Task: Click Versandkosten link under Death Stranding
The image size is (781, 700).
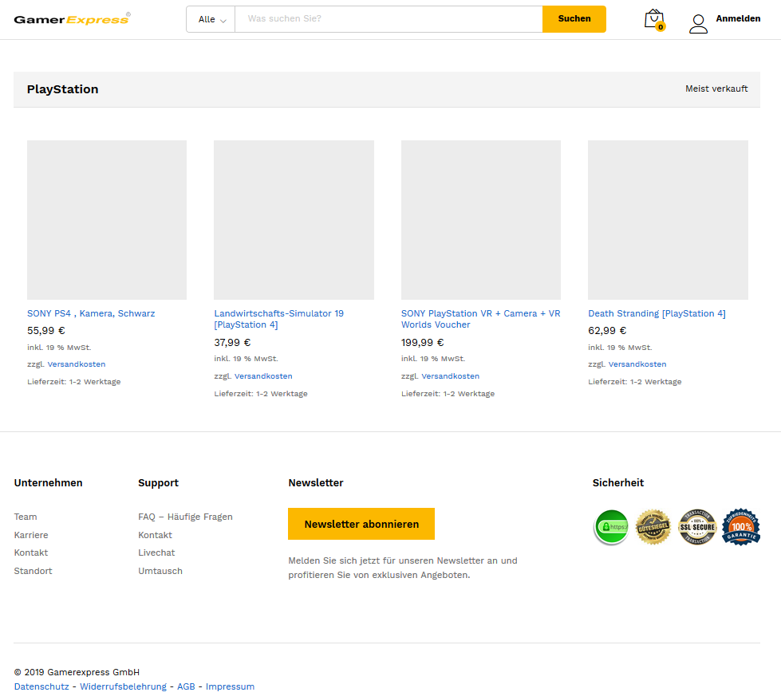Action: (x=637, y=364)
